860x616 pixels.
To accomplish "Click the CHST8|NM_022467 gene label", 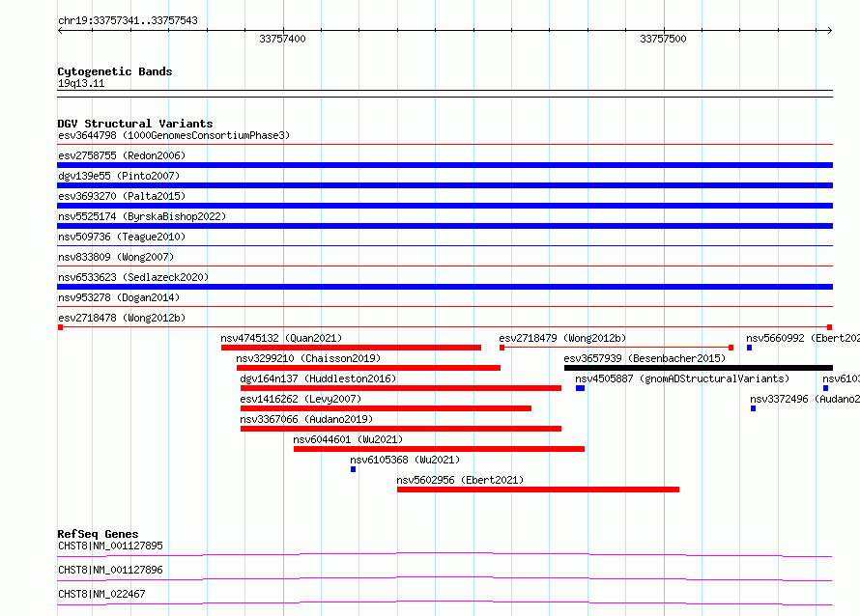I will pyautogui.click(x=101, y=594).
